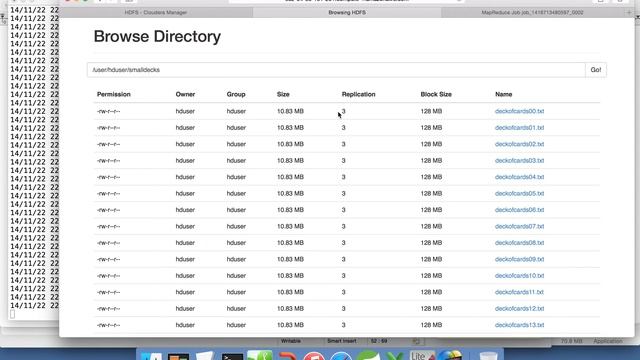
Task: Select 10.83 MB size of deckofcards01.txt
Action: [x=290, y=128]
